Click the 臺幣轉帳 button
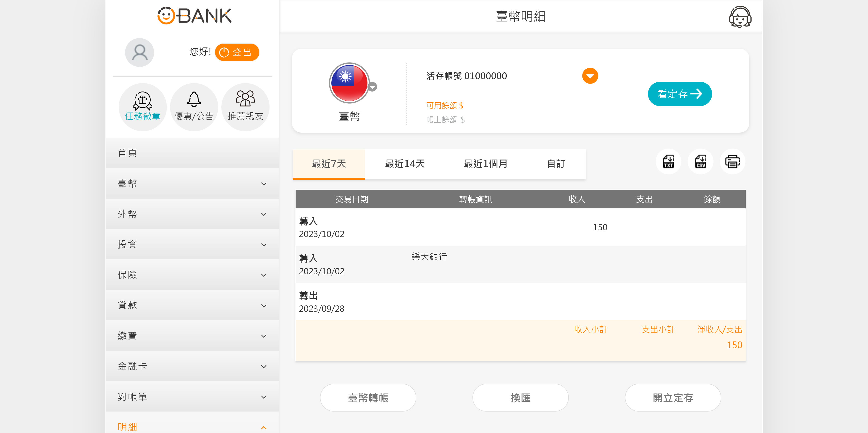868x433 pixels. [x=368, y=398]
